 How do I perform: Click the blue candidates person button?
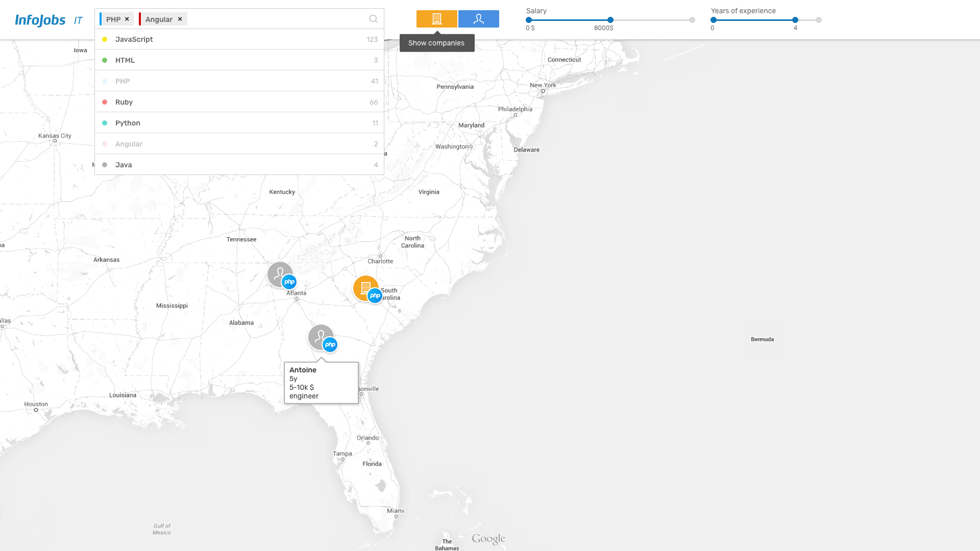pyautogui.click(x=478, y=19)
